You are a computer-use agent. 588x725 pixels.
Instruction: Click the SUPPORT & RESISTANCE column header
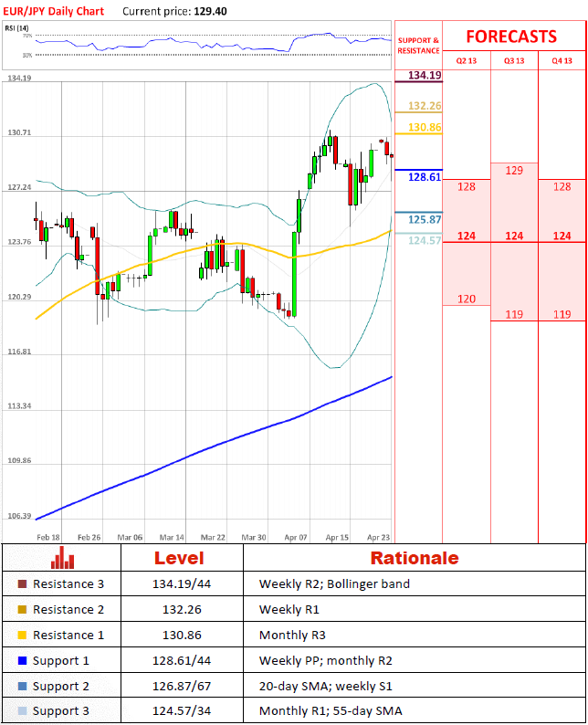pyautogui.click(x=418, y=46)
